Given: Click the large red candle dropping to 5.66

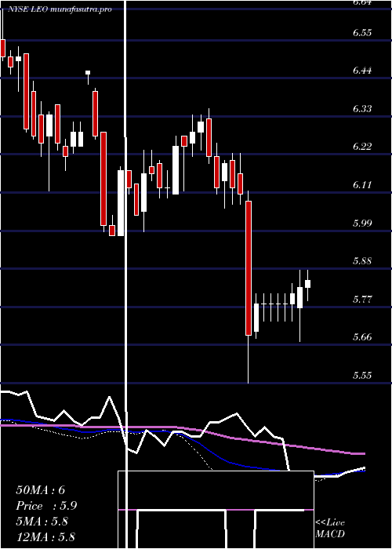Looking at the screenshot, I should 249,268.
